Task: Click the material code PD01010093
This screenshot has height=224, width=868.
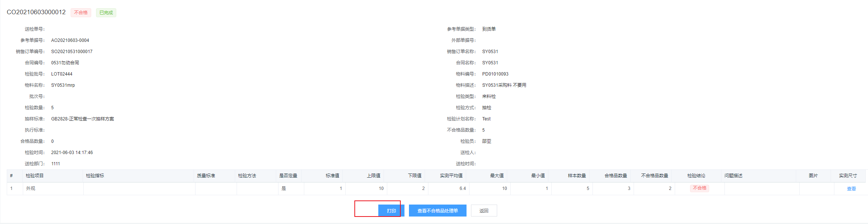Action: [495, 74]
